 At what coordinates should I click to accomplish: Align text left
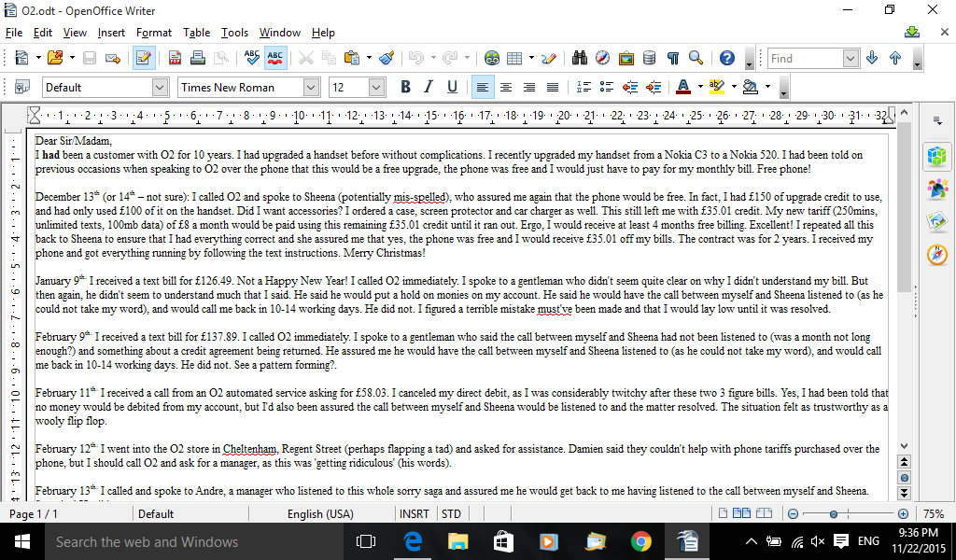pos(483,87)
